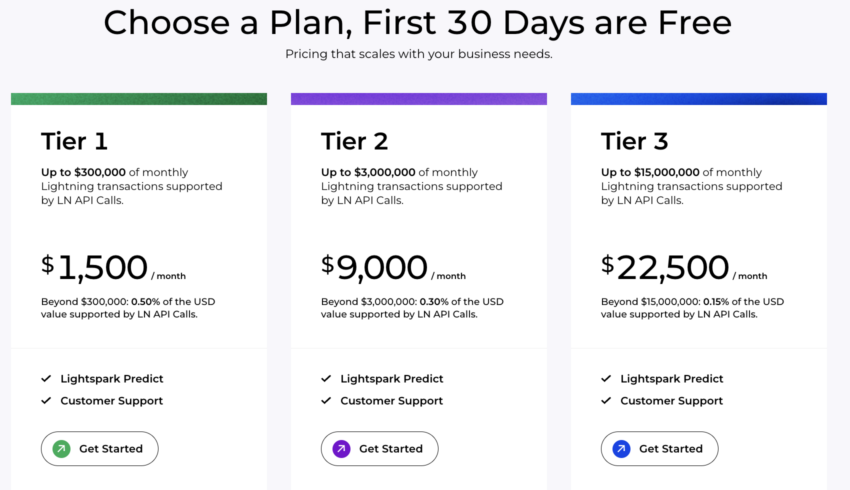This screenshot has height=490, width=850.
Task: Click the Tier 3 plan heading
Action: (x=635, y=141)
